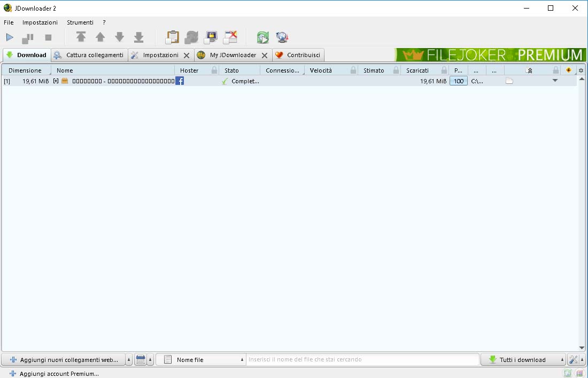588x378 pixels.
Task: Toggle auto reconnect icon in toolbar
Action: 191,37
